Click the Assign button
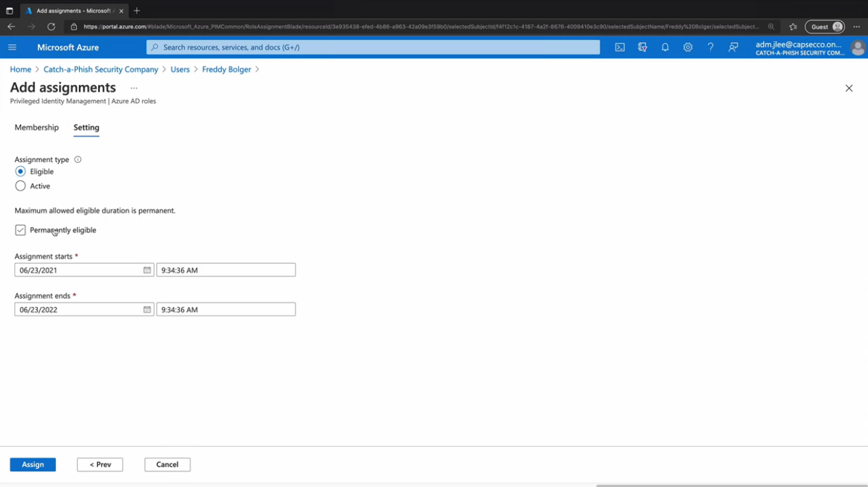 click(33, 465)
